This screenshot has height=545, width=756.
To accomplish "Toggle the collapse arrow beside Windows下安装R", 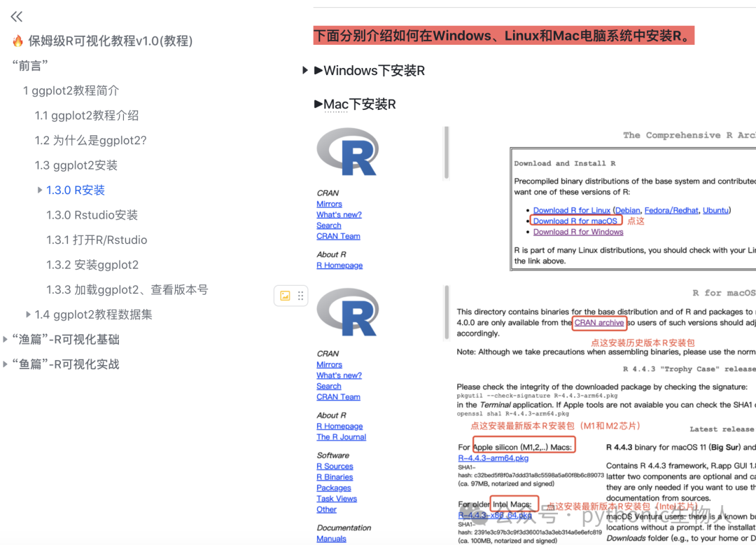I will click(305, 71).
